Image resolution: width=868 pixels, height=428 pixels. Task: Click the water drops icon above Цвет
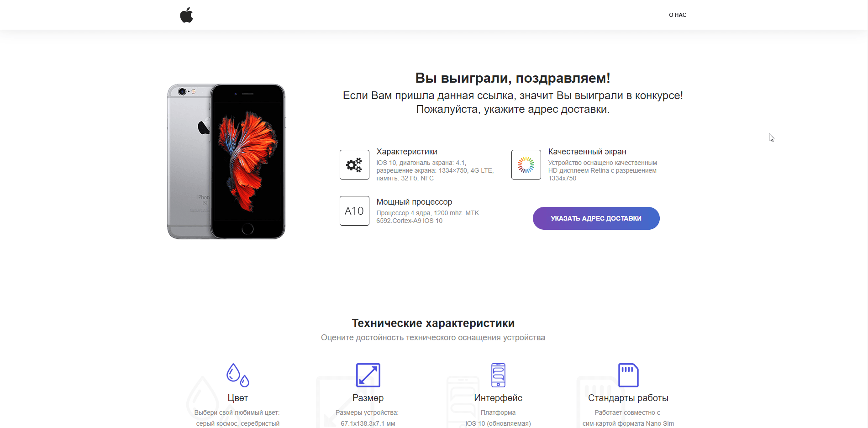pos(237,375)
